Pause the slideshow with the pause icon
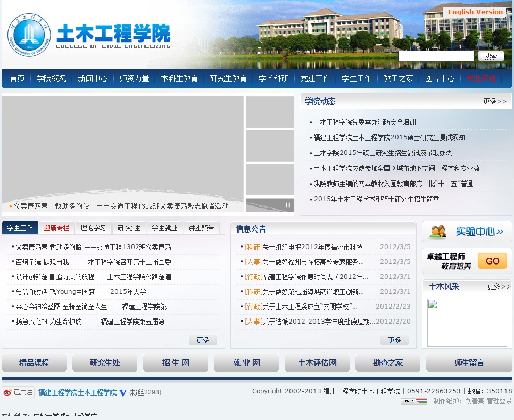The height and width of the screenshot is (420, 514). pos(288,205)
